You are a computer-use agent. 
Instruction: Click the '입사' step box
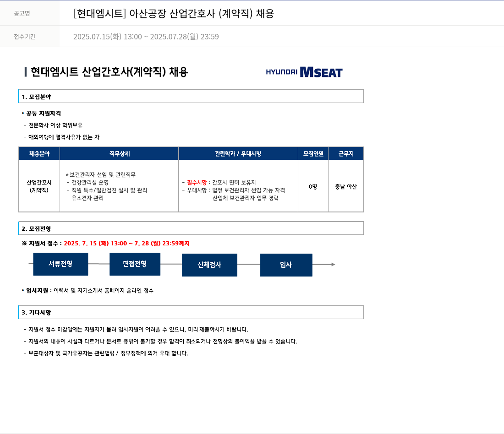click(286, 265)
